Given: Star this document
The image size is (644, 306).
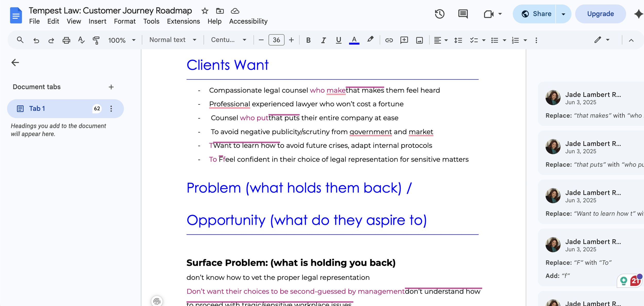Looking at the screenshot, I should coord(205,11).
